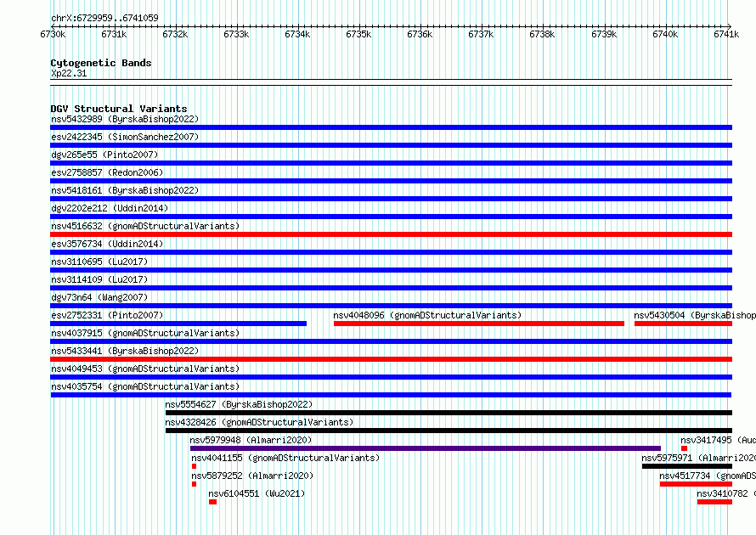
Task: Click the red bar under nsv4516632 (gnomADStructuralVariants)
Action: click(391, 234)
